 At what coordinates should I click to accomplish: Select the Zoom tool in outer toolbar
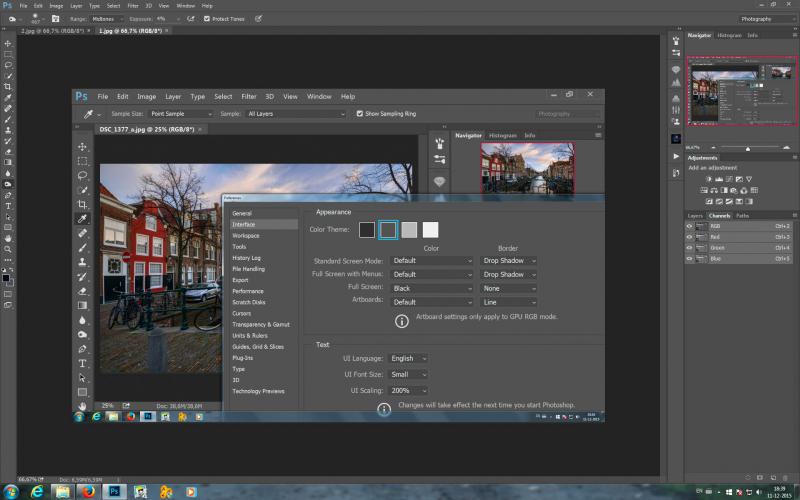(8, 249)
